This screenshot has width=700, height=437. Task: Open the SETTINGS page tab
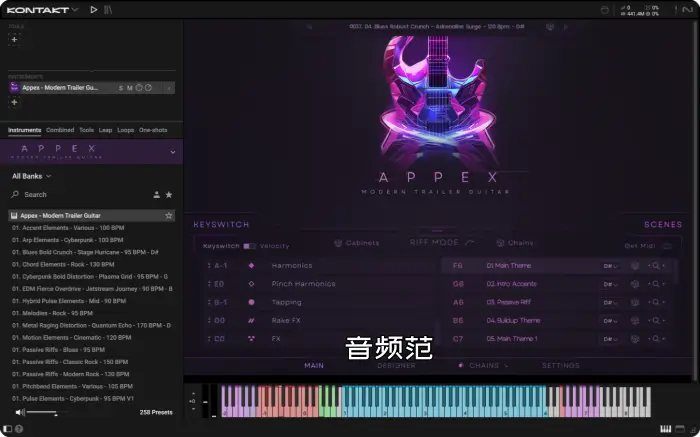click(561, 366)
